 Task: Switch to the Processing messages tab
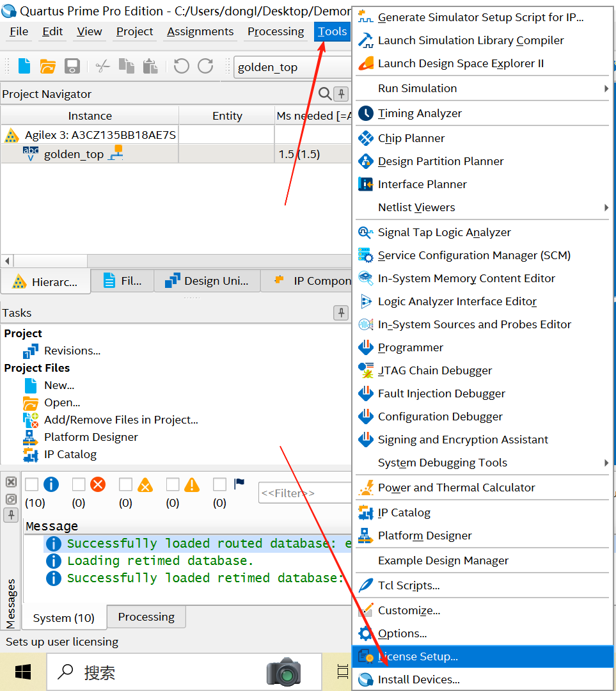146,617
